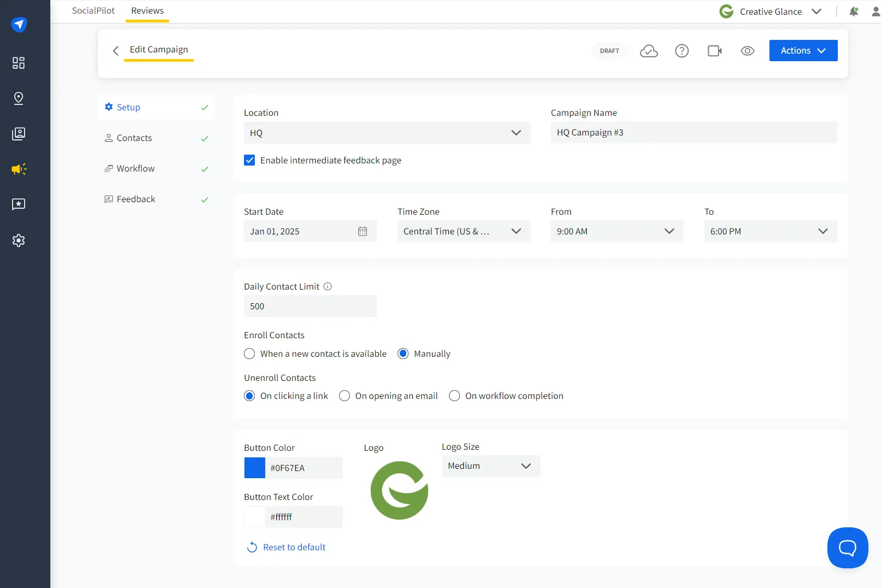Preview campaign with the eye icon

click(x=748, y=50)
